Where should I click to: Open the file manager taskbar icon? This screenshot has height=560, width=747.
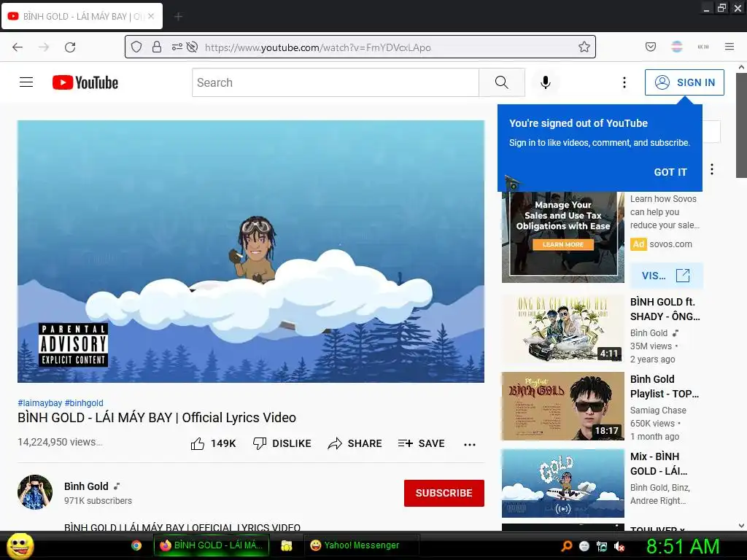coord(286,545)
